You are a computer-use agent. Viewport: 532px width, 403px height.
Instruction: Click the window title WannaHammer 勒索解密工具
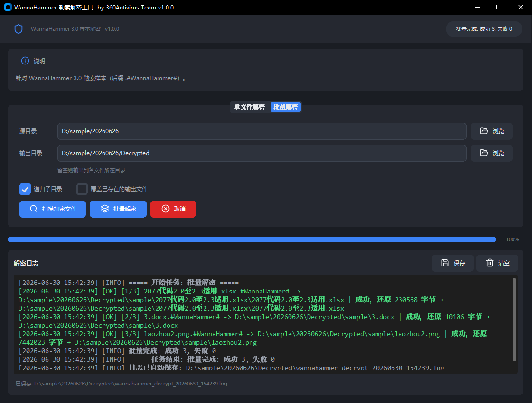[94, 8]
